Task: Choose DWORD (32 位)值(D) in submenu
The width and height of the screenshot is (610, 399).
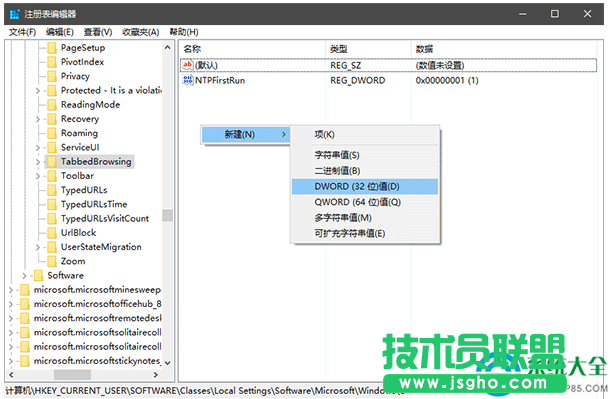Action: click(365, 187)
